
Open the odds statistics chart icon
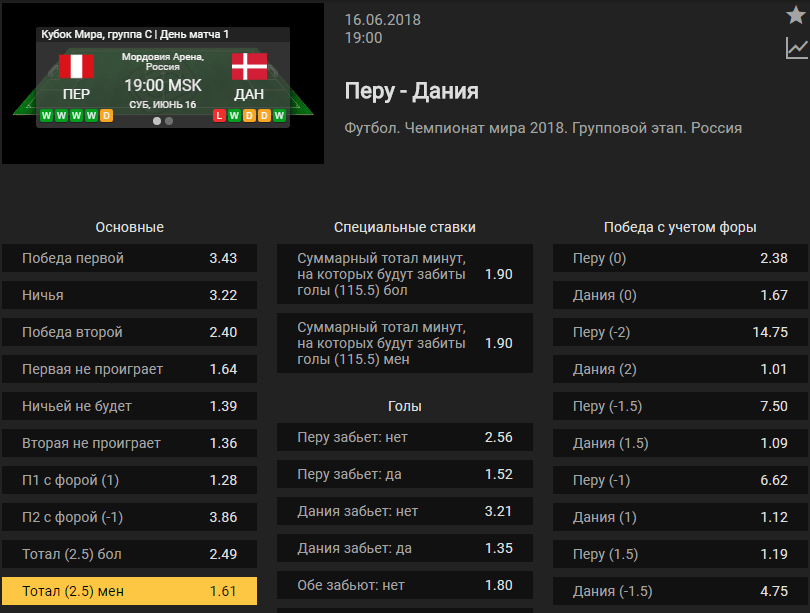[796, 48]
